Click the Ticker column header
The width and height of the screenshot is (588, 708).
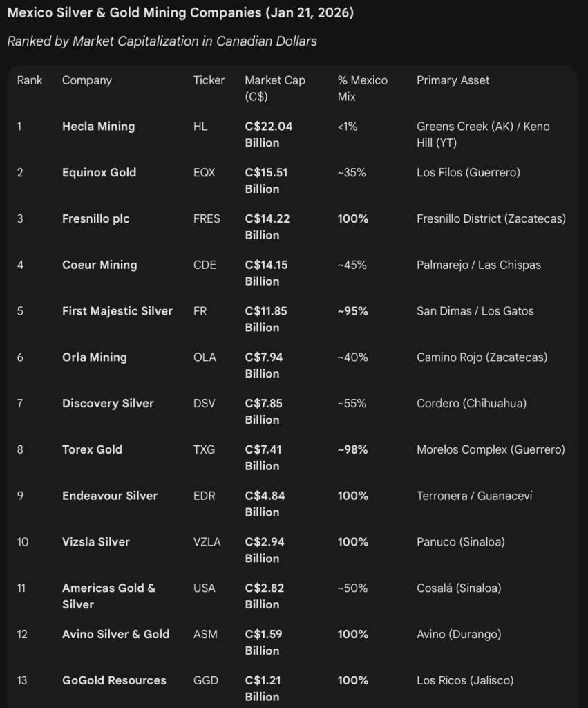(x=209, y=80)
